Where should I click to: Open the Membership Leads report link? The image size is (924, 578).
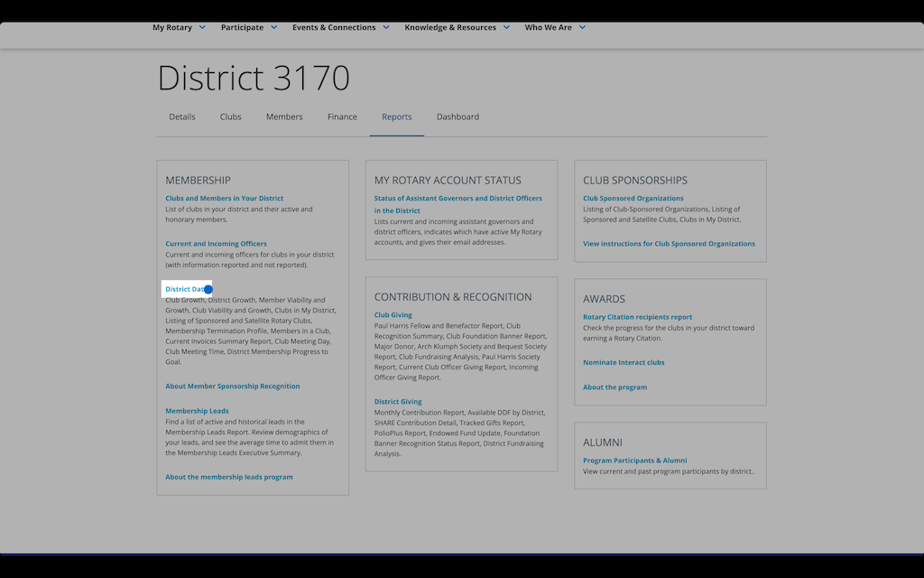click(197, 411)
